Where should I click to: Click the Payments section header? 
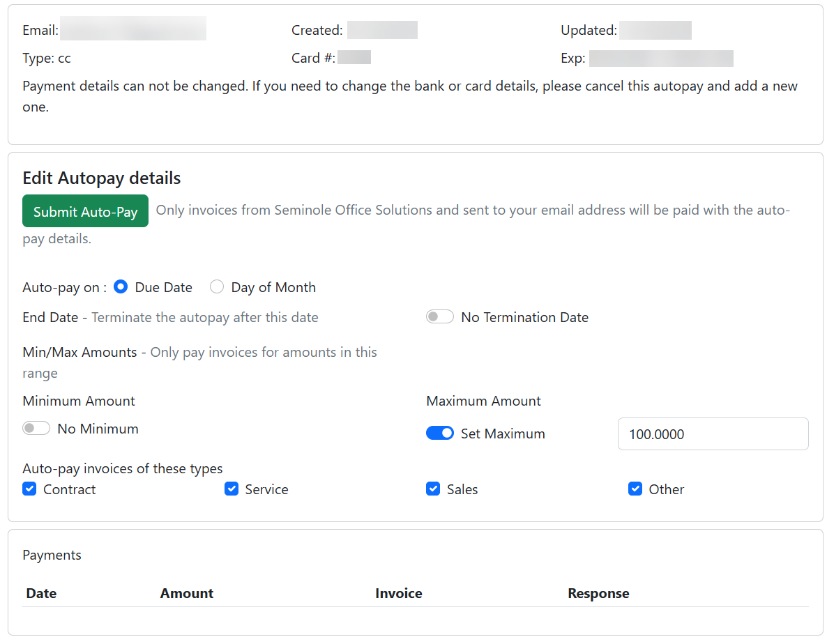(52, 555)
